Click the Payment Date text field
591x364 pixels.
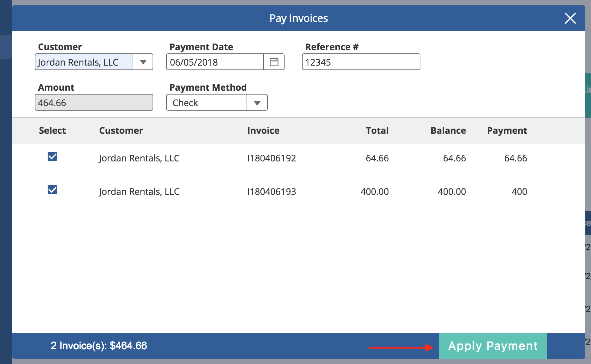[215, 62]
